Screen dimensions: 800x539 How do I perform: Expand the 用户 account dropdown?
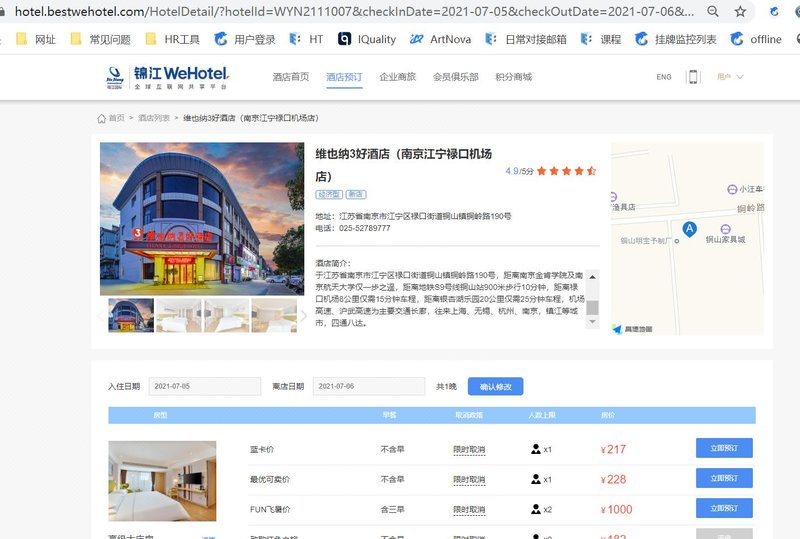point(730,77)
